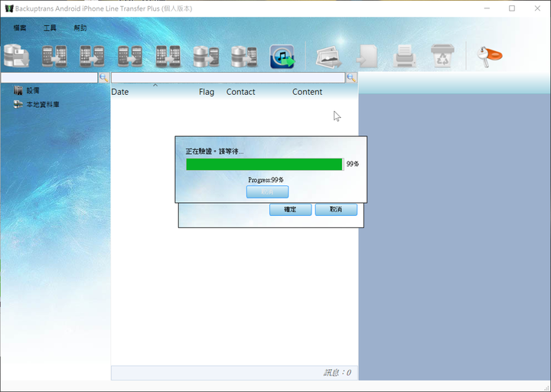This screenshot has height=392, width=551.
Task: Click the Progress:99% label
Action: pos(266,180)
